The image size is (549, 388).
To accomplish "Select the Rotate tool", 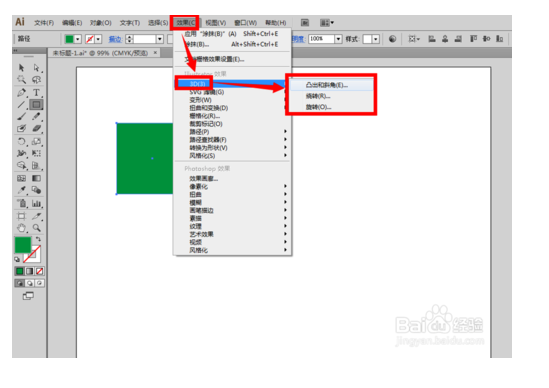I will [21, 141].
